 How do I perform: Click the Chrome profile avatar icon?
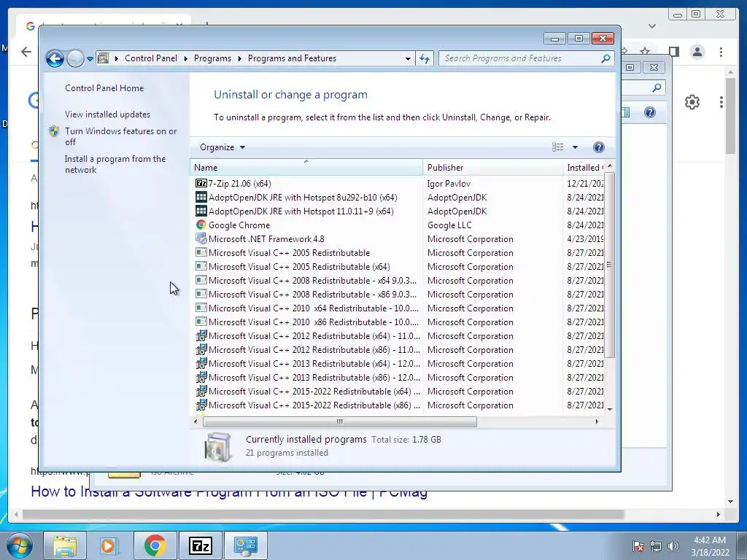pyautogui.click(x=697, y=52)
